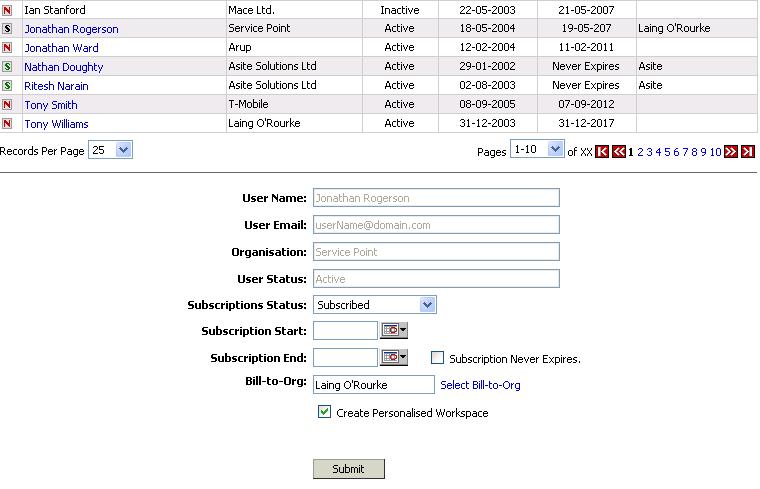The width and height of the screenshot is (760, 489).
Task: Click the 29-01-2002 start date cell
Action: tap(487, 66)
